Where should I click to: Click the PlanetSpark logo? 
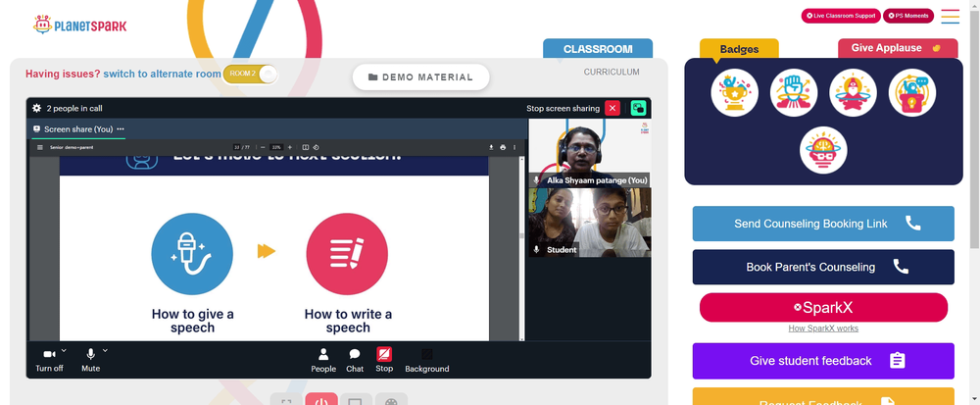(79, 25)
